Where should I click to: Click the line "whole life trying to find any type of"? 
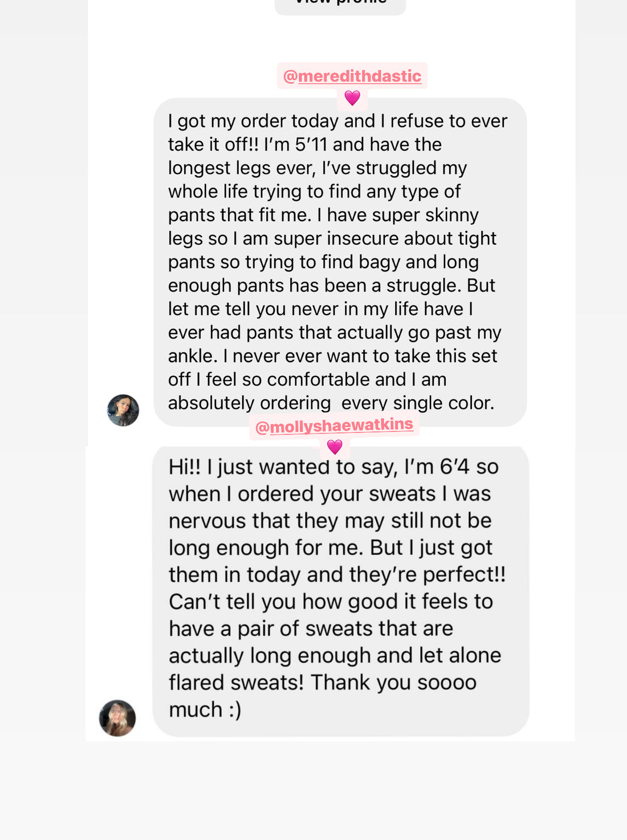[x=314, y=192]
